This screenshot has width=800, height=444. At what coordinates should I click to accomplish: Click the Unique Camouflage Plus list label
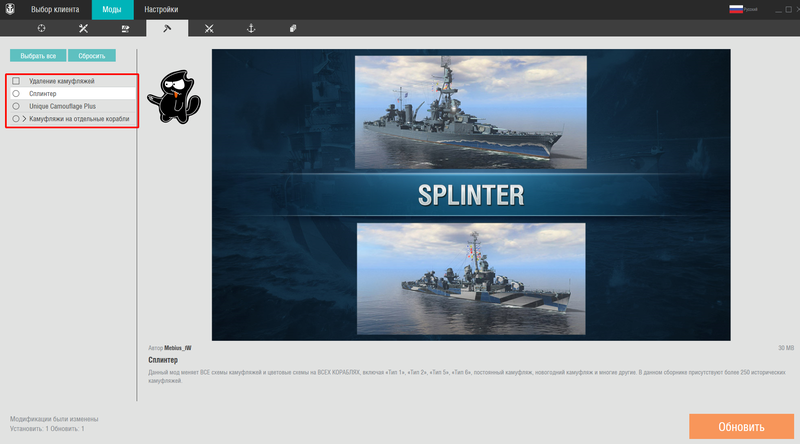click(62, 106)
